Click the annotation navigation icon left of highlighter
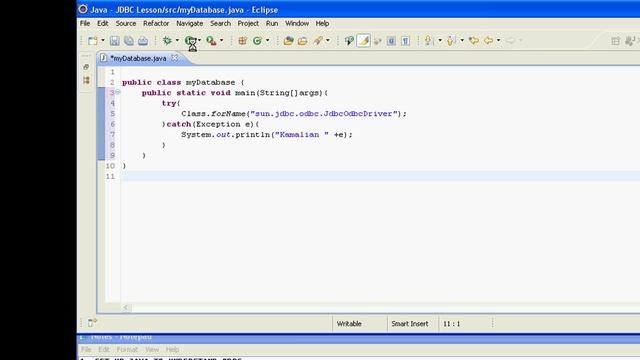This screenshot has width=640, height=360. pos(349,40)
